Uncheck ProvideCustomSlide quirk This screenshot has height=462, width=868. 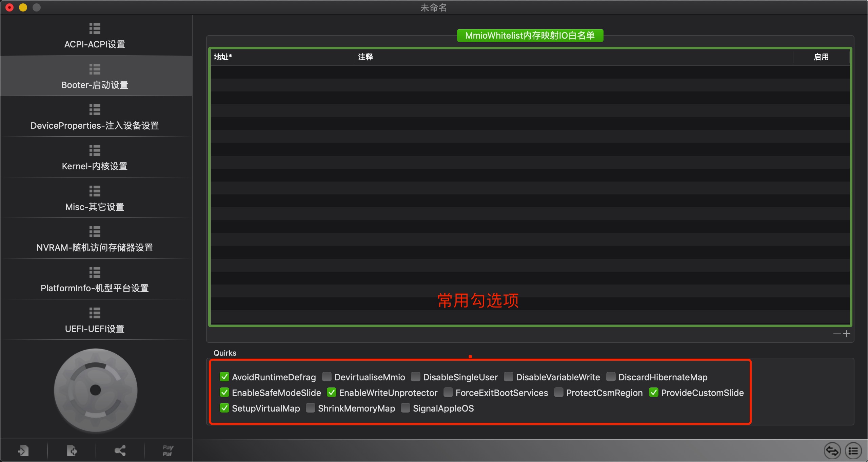tap(654, 392)
